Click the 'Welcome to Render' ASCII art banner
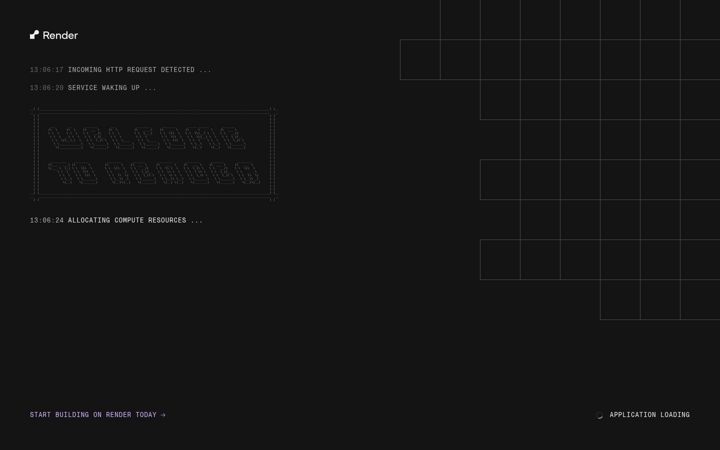The image size is (720, 450). pyautogui.click(x=154, y=154)
